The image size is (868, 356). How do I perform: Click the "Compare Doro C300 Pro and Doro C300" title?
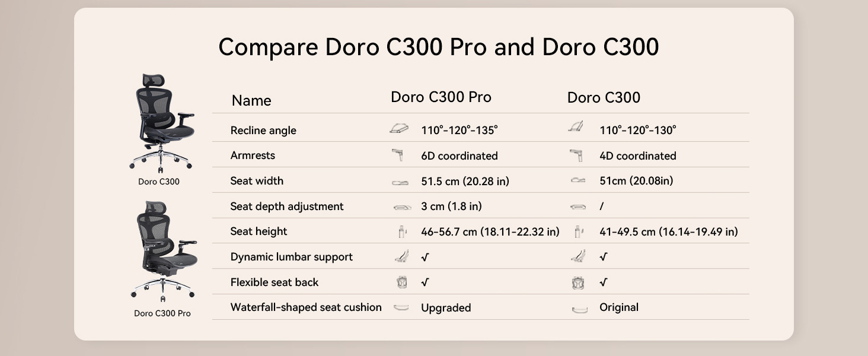point(438,47)
